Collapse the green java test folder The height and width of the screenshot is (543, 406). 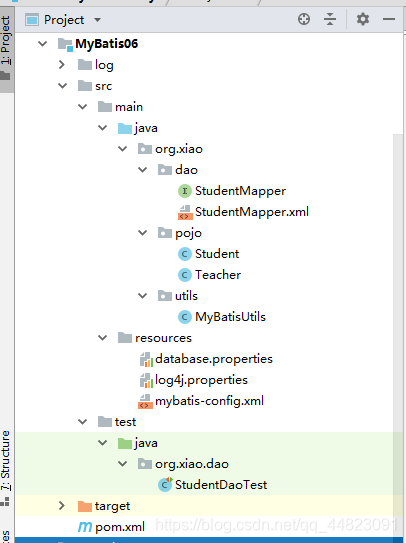pos(103,443)
